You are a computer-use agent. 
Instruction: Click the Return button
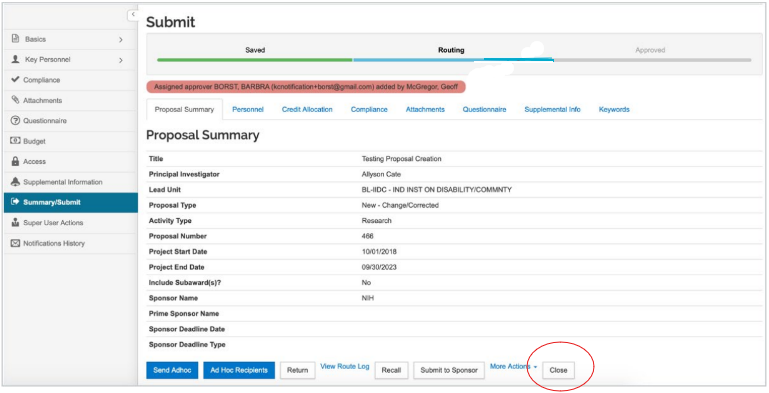coord(297,370)
